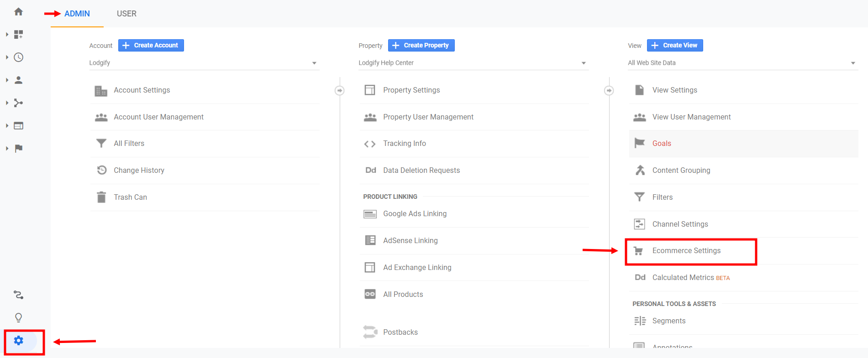Open Behavior window icon in sidebar
The image size is (868, 358).
18,126
